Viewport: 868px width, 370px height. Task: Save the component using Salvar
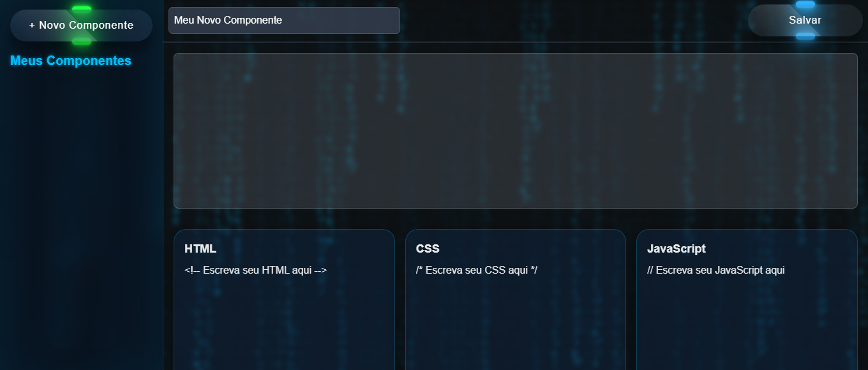click(805, 20)
